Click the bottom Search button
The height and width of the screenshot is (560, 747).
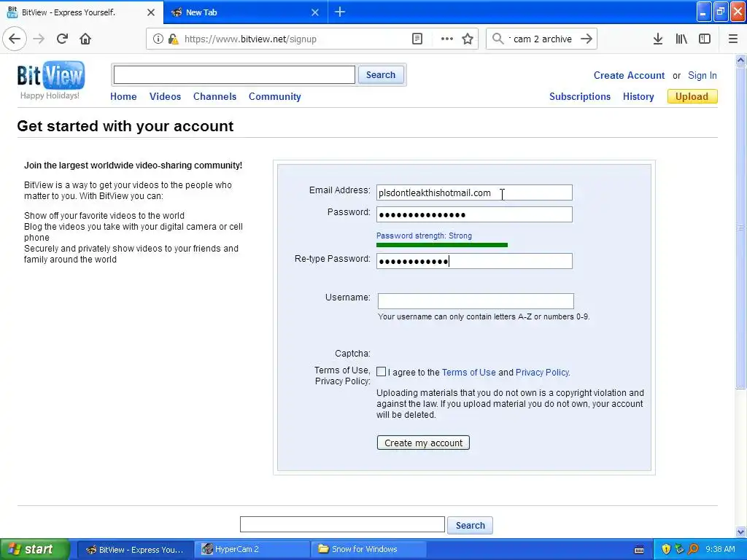coord(471,525)
